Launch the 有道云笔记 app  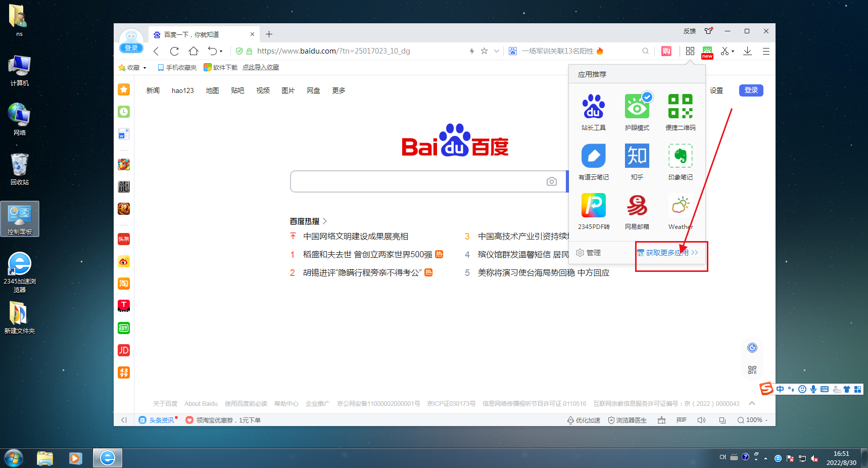[x=594, y=162]
